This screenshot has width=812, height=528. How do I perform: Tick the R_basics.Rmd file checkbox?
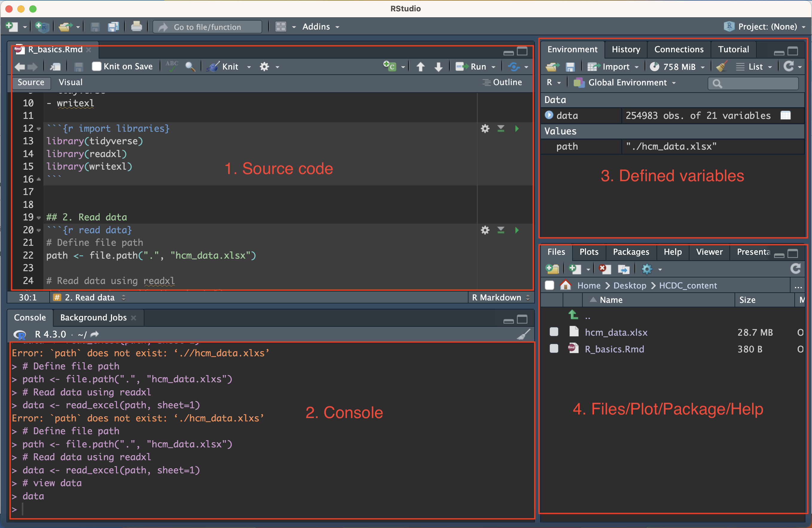click(554, 349)
